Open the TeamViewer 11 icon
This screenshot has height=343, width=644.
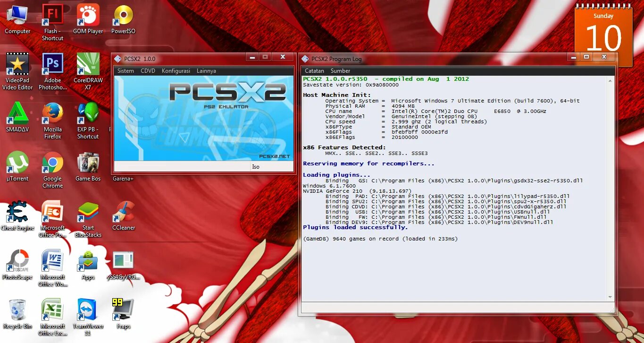(88, 310)
